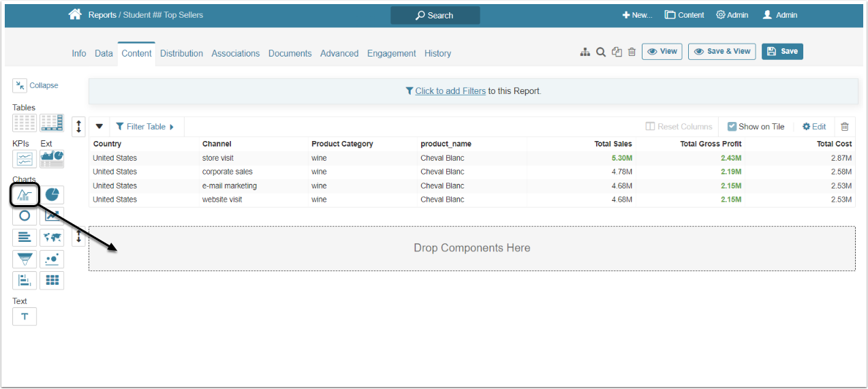Screen dimensions: 868x389
Task: Select the line chart component icon
Action: click(x=25, y=196)
